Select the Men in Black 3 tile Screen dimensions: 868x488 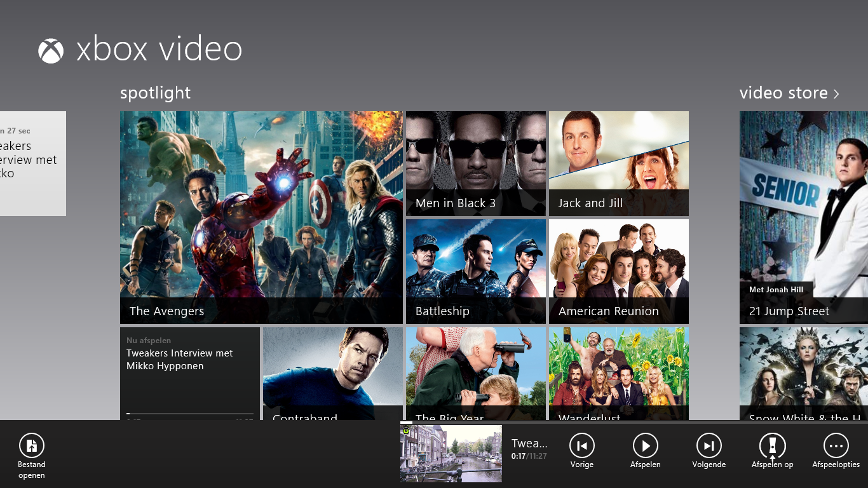pos(476,163)
